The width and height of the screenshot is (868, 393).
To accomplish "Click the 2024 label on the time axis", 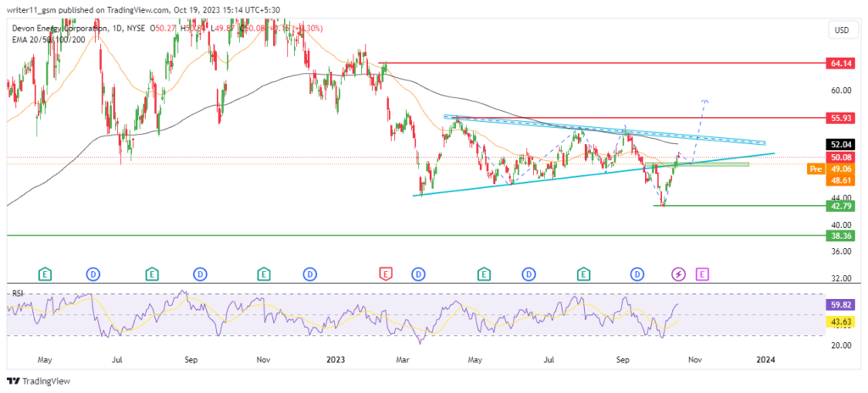I will [765, 360].
